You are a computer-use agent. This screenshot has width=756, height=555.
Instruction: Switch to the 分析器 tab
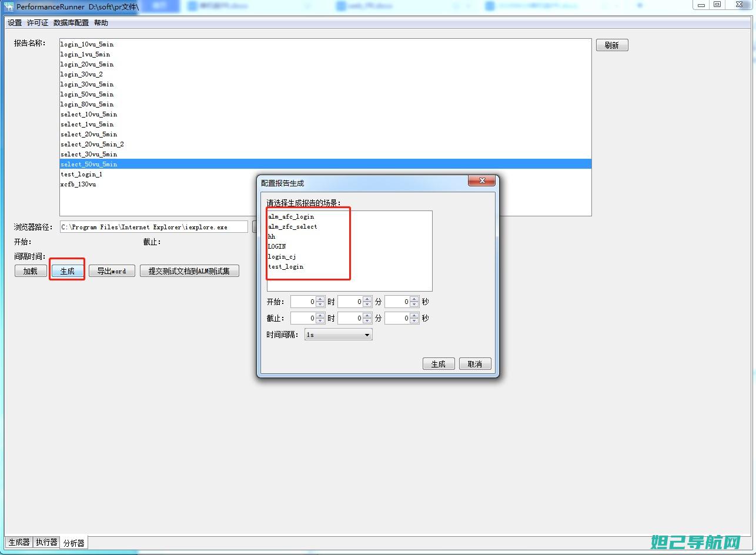pos(74,543)
